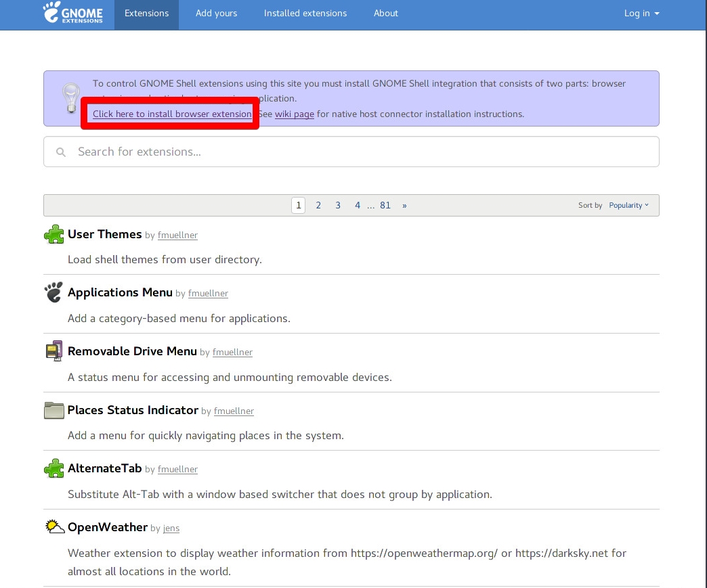This screenshot has height=588, width=707.
Task: Click the Removable Drive Menu icon
Action: click(x=54, y=351)
